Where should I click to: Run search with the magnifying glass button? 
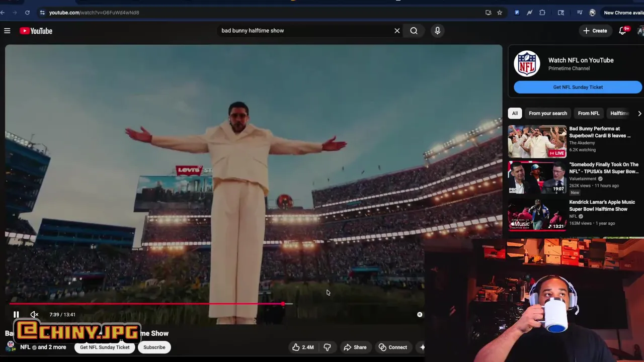[414, 31]
